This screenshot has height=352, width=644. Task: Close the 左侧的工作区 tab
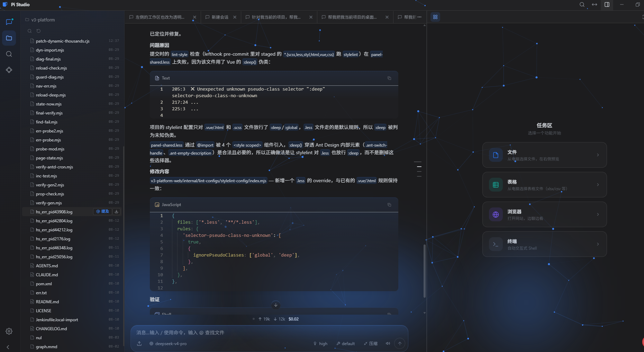194,17
